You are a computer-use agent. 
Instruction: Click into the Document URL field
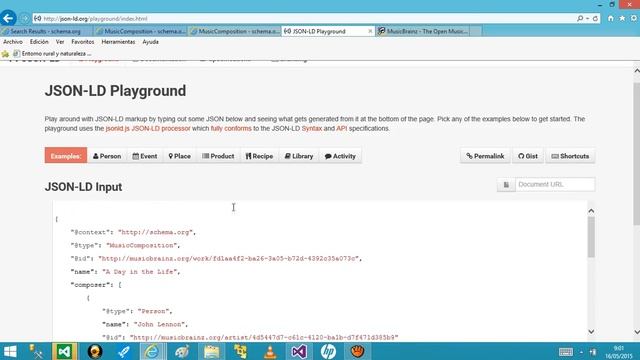pos(555,184)
